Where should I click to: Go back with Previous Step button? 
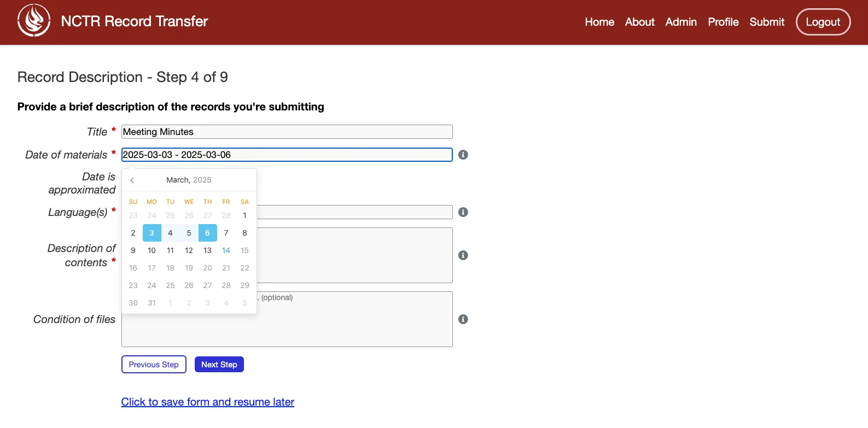(x=154, y=365)
